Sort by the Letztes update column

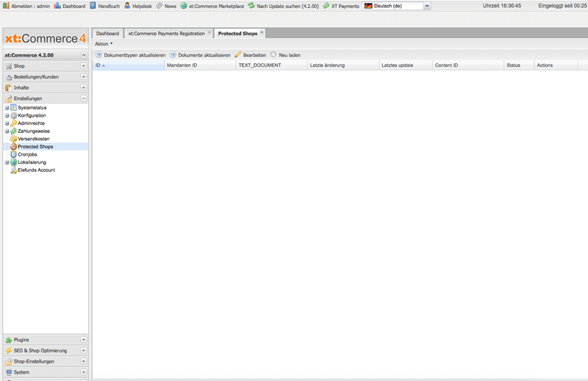click(x=406, y=65)
